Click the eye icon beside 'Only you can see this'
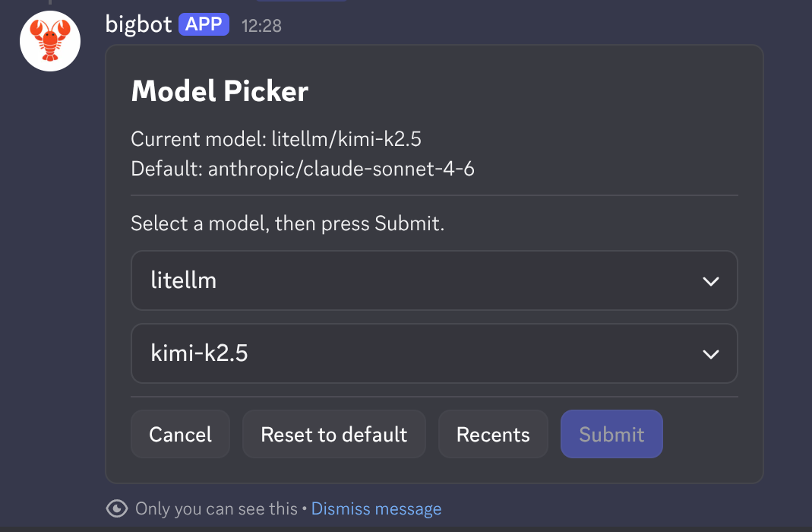The width and height of the screenshot is (812, 532). 116,508
